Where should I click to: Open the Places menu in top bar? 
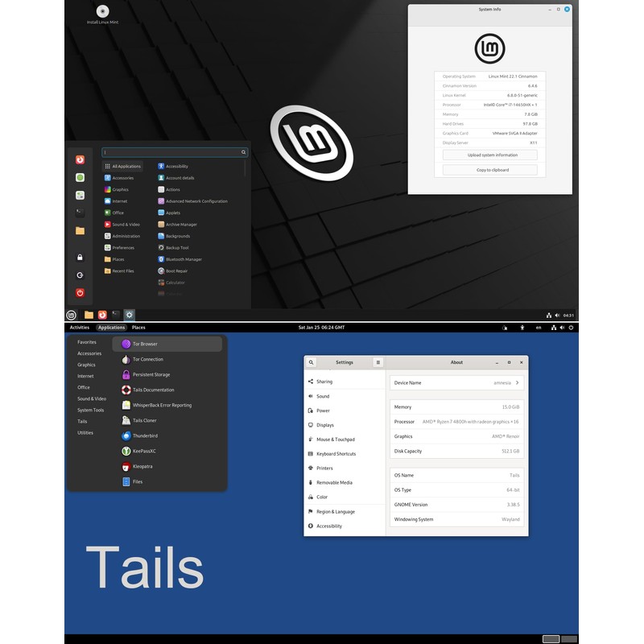(138, 328)
